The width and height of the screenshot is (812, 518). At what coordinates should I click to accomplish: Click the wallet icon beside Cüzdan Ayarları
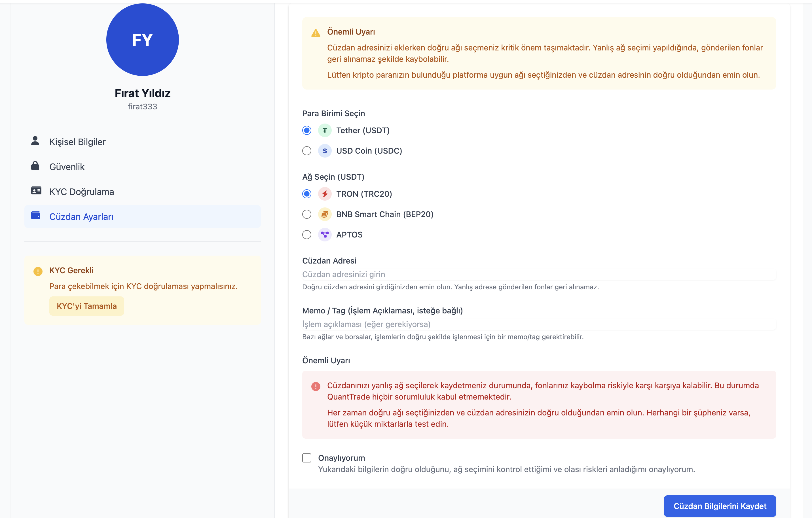(36, 216)
